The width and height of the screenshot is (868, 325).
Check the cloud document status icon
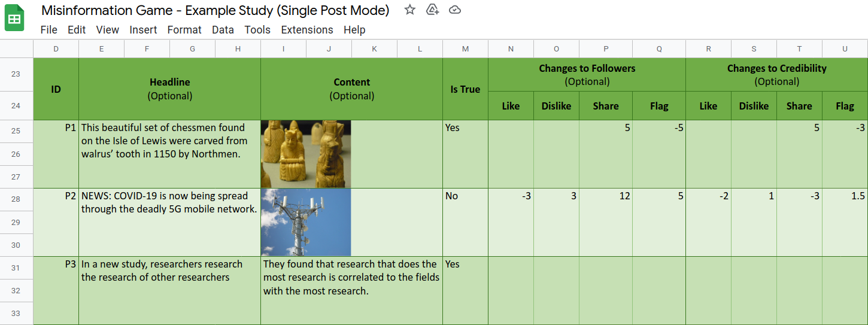(x=455, y=10)
